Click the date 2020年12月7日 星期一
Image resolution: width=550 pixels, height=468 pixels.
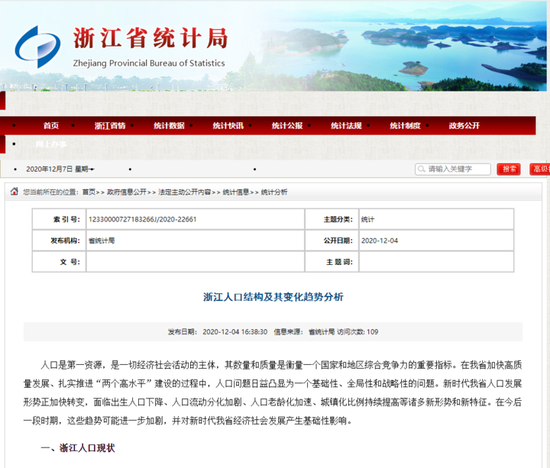tap(60, 169)
